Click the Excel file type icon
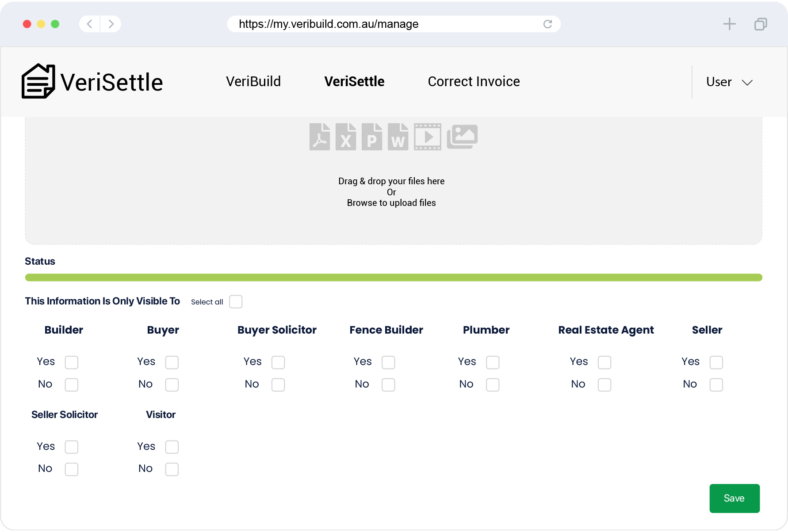Viewport: 788px width, 532px height. (x=346, y=137)
